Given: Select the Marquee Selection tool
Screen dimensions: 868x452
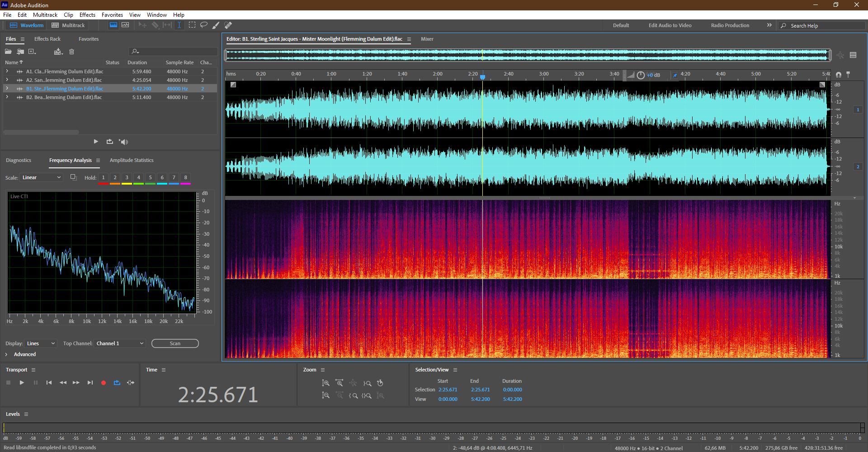Looking at the screenshot, I should coord(192,25).
